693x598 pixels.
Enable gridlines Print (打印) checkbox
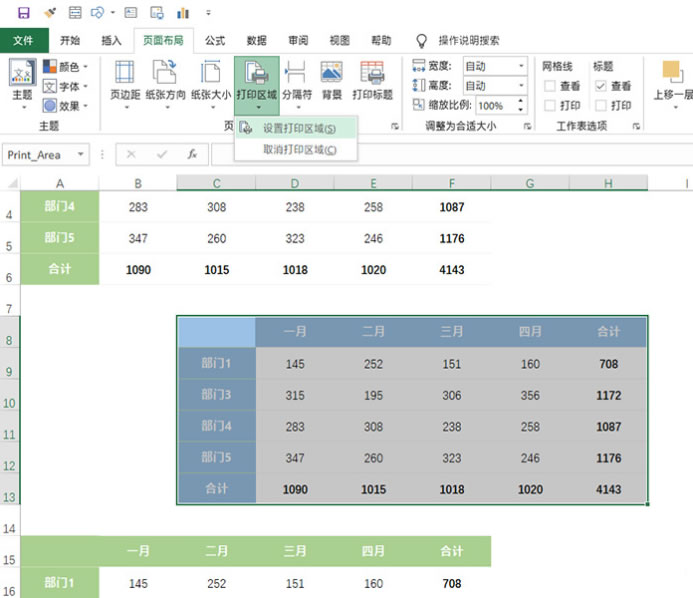point(550,105)
